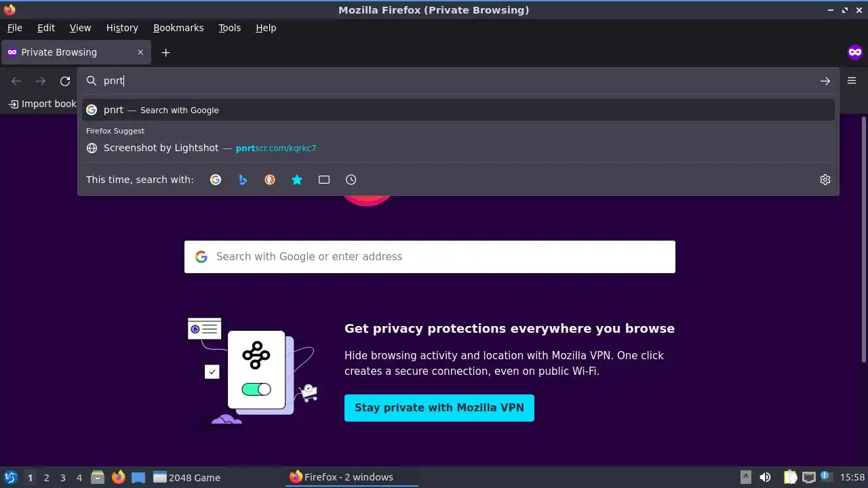The image size is (868, 488).
Task: Click the network connection tray icon
Action: [x=808, y=477]
